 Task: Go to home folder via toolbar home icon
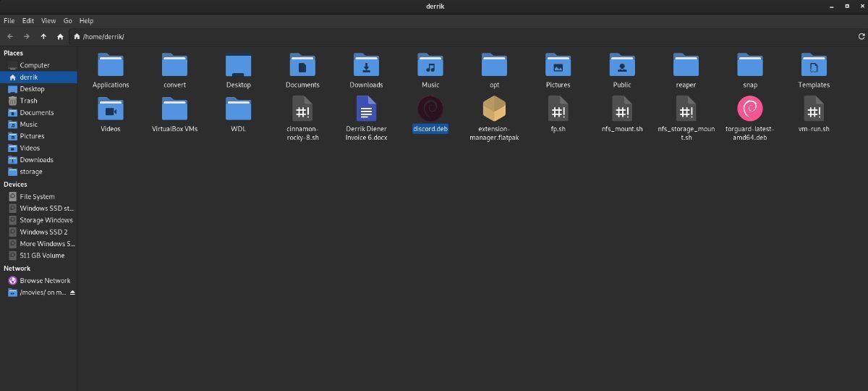click(x=60, y=36)
